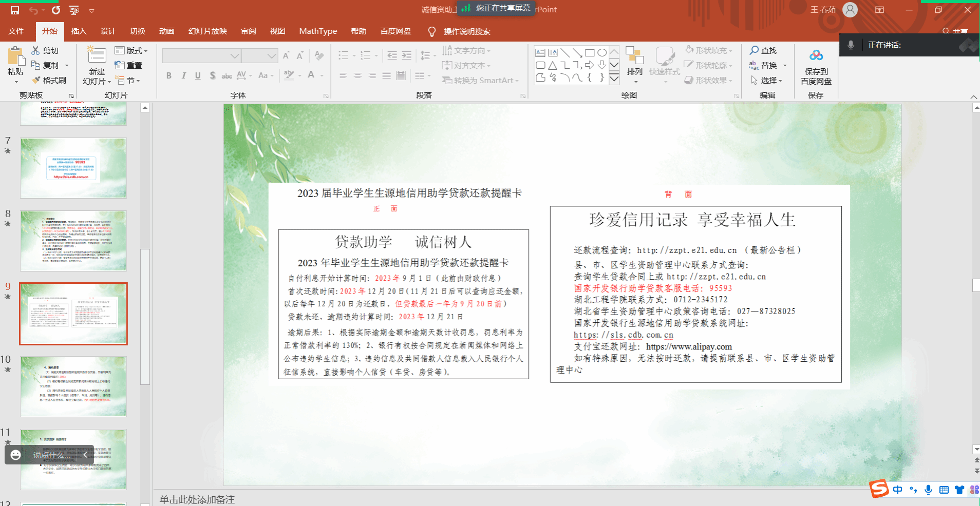This screenshot has width=980, height=506.
Task: Click the Format Painter (格式刷) tool
Action: pyautogui.click(x=49, y=80)
